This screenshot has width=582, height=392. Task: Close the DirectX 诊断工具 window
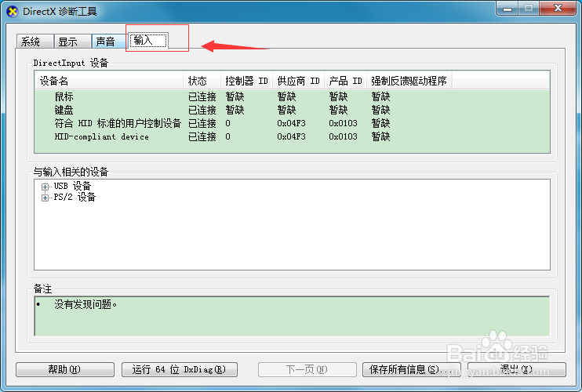[x=558, y=8]
